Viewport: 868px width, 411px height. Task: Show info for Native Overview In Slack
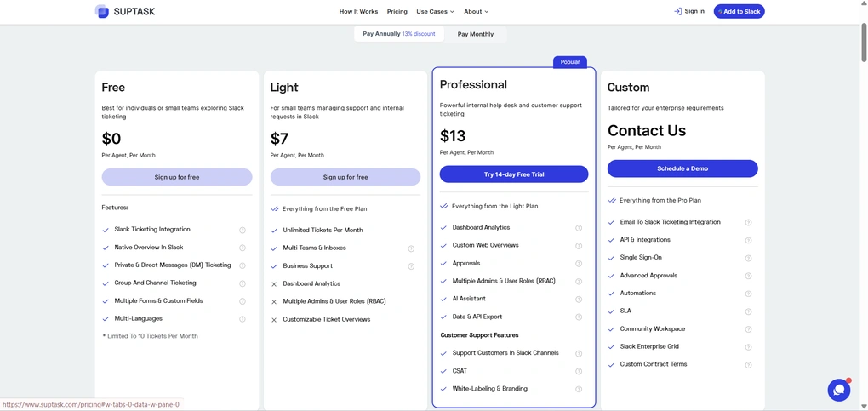(242, 248)
